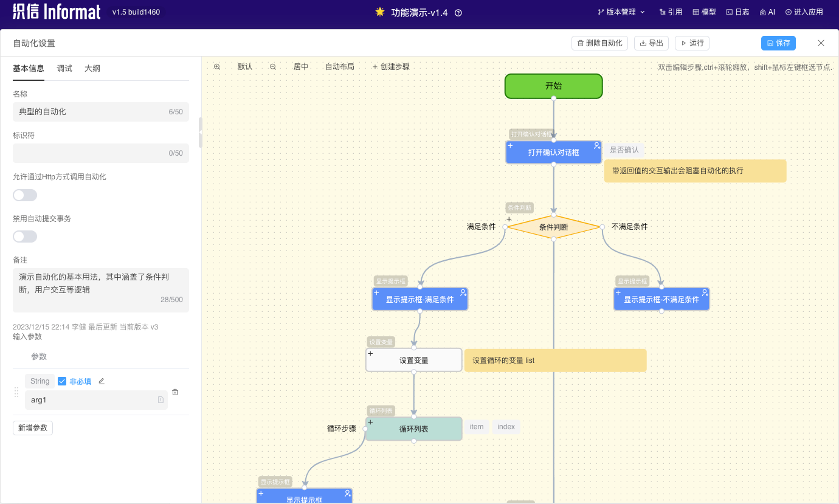Open the AI assistant in top bar
This screenshot has width=839, height=504.
pos(767,12)
